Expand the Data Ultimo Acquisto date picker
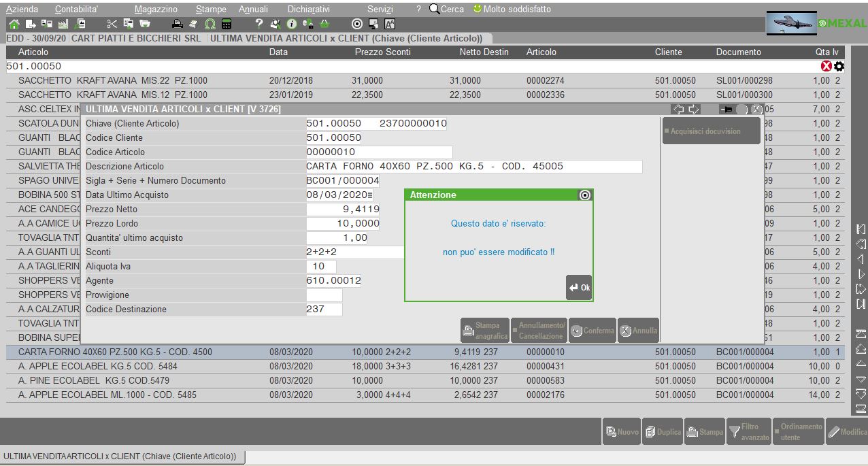Screen dimensions: 868x466 (370, 195)
